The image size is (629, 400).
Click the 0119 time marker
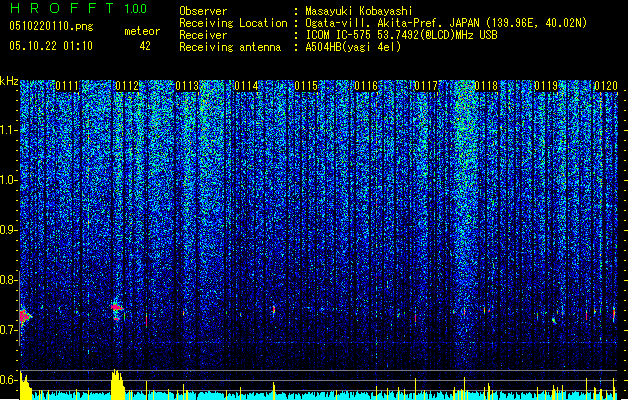546,86
